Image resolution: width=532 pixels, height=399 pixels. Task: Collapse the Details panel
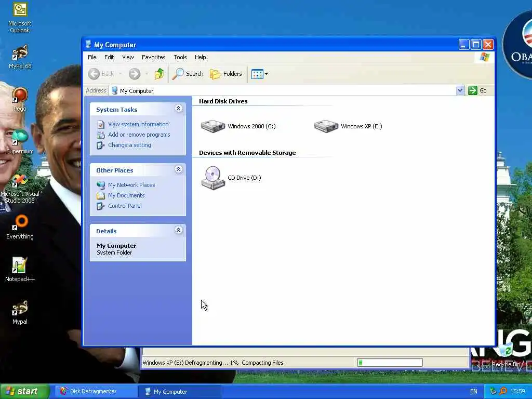click(x=178, y=230)
